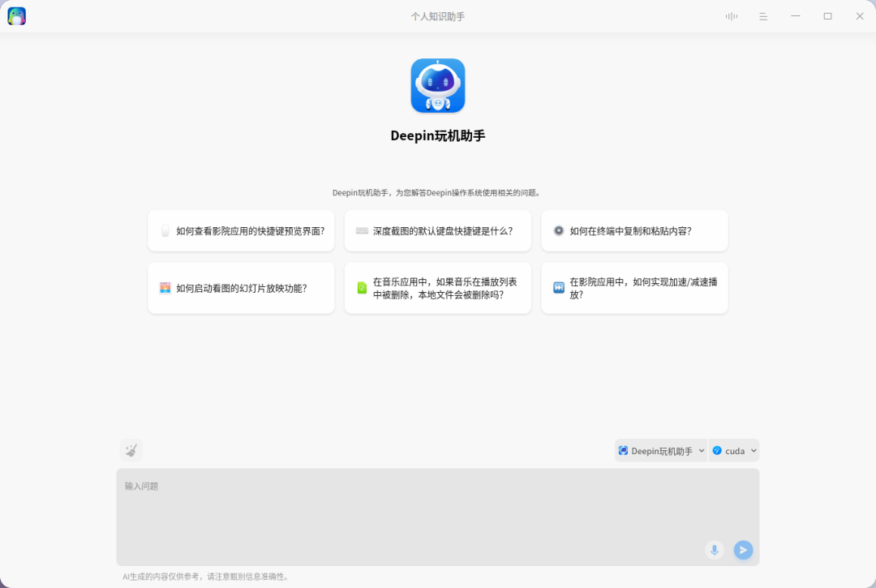The width and height of the screenshot is (876, 588).
Task: Select question about 看图 slideshow function
Action: (x=242, y=288)
